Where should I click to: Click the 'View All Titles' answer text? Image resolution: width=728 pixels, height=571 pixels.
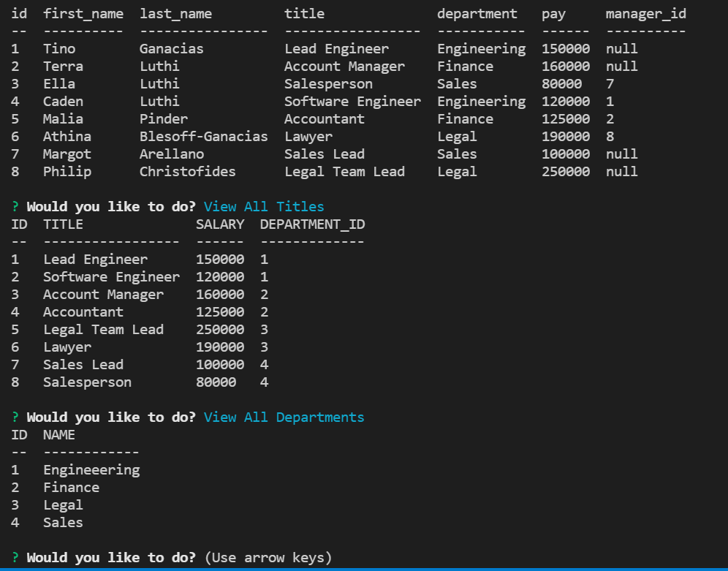[x=263, y=206]
